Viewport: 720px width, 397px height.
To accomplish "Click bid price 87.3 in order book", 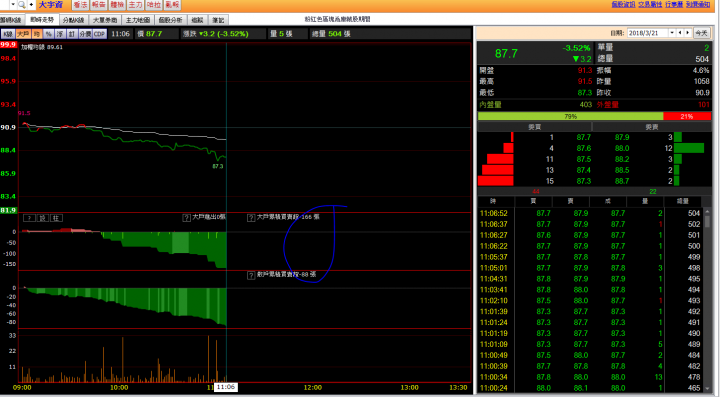I will [x=584, y=181].
